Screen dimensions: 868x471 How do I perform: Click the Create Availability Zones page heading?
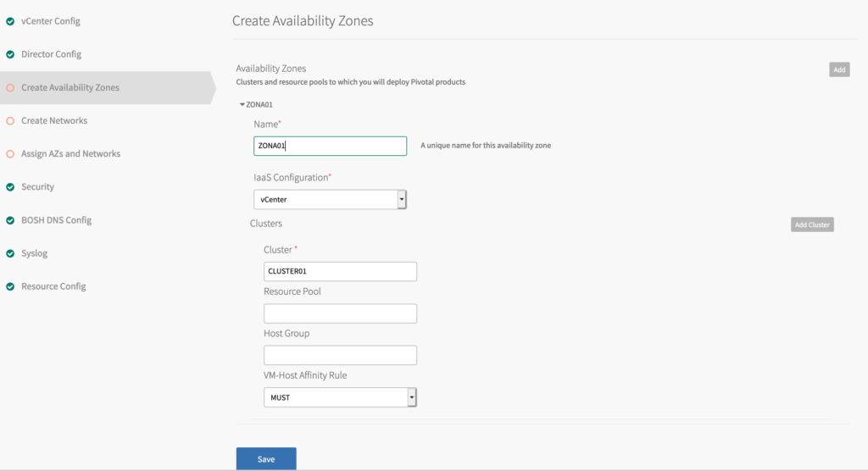point(303,21)
